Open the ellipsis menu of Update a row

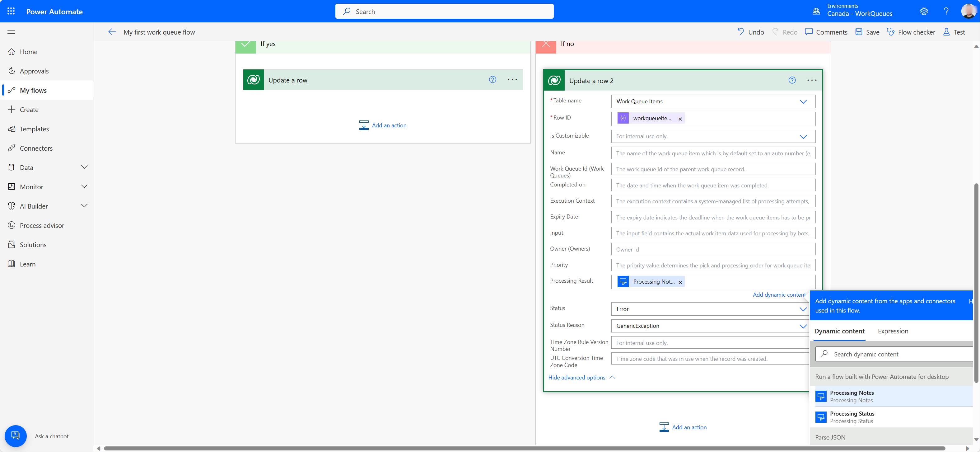[512, 80]
